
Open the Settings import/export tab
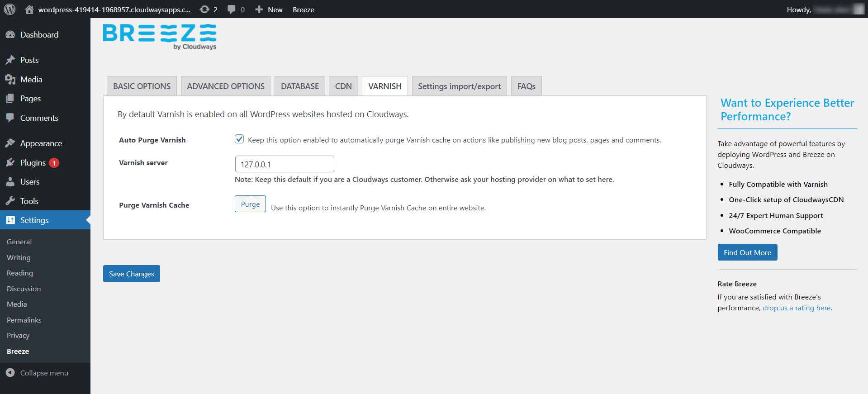pos(459,86)
